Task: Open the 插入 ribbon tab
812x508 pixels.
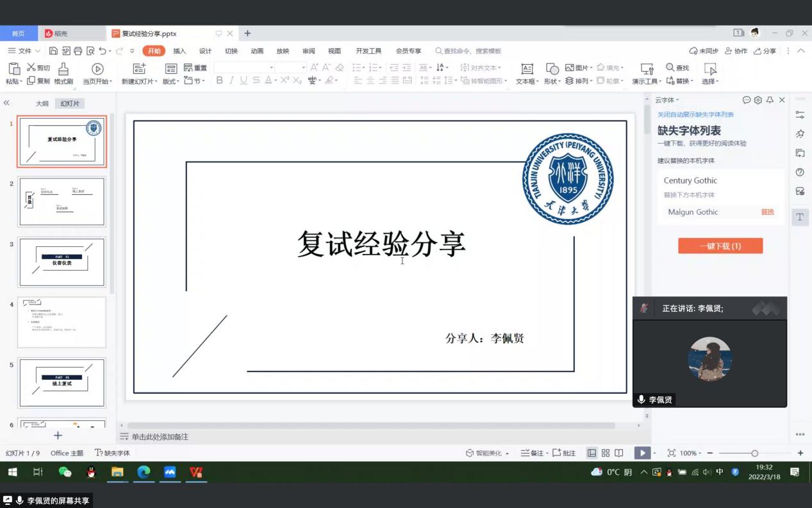Action: tap(179, 51)
